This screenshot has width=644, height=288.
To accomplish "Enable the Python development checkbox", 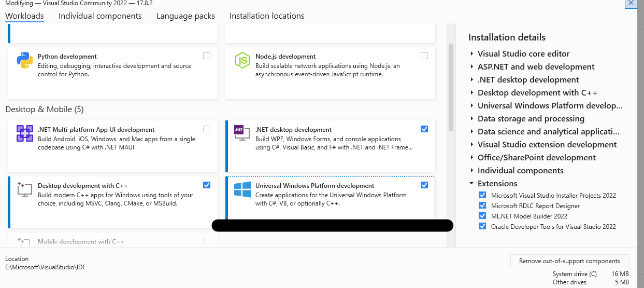I will [x=207, y=56].
